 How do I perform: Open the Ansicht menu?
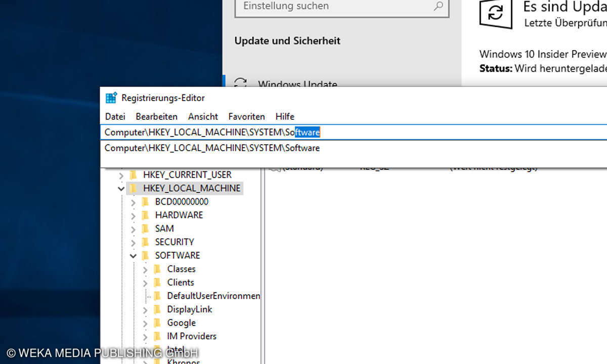point(203,116)
